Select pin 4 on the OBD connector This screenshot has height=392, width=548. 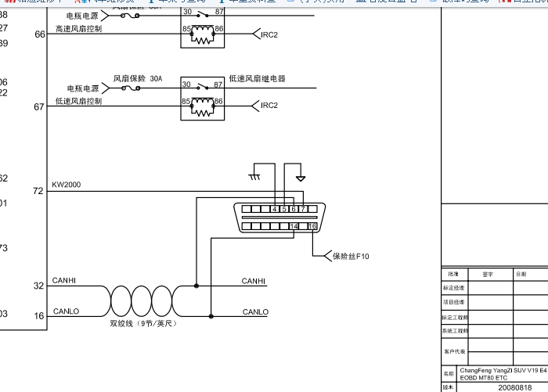pos(275,209)
